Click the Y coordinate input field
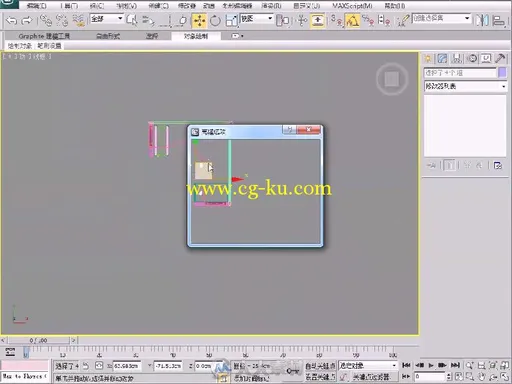This screenshot has height=384, width=512. click(168, 366)
